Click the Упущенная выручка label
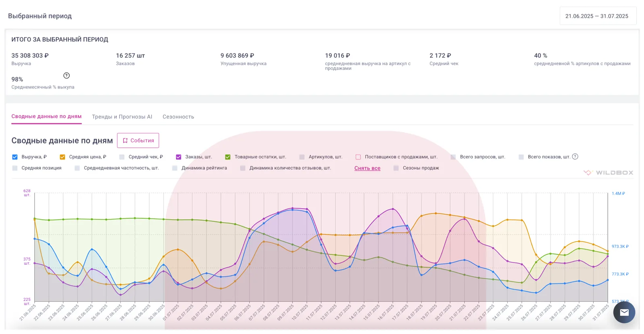The image size is (644, 334). (244, 64)
